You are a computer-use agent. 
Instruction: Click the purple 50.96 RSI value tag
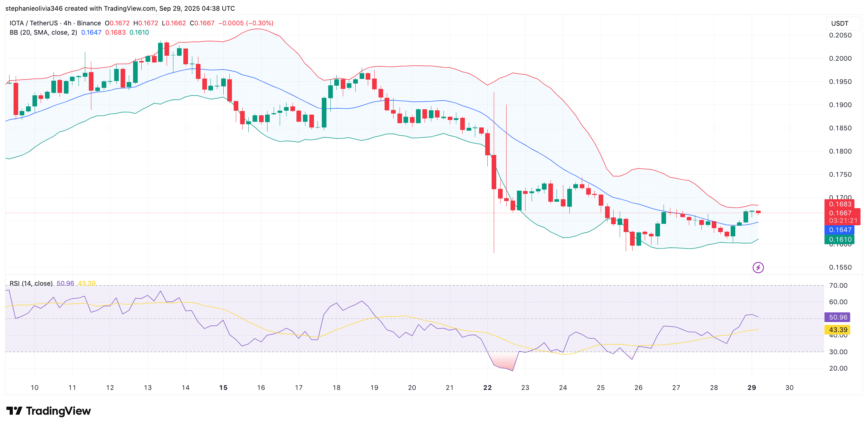pos(837,317)
